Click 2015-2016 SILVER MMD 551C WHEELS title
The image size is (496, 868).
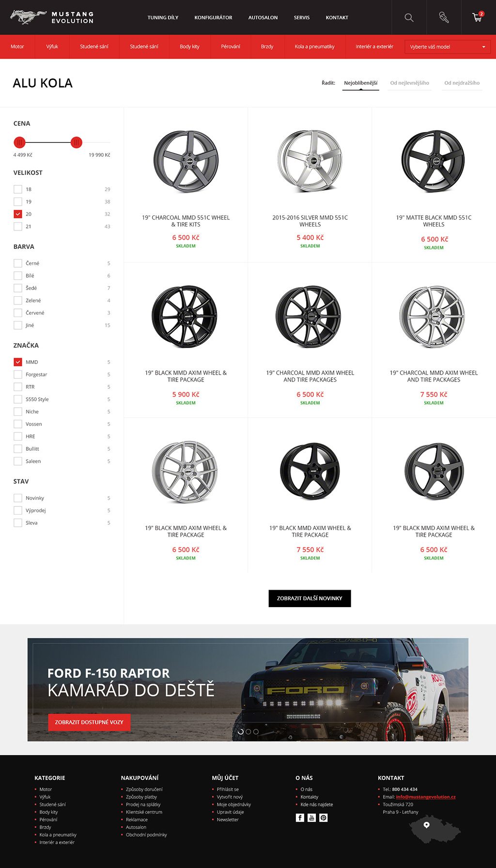pos(310,221)
